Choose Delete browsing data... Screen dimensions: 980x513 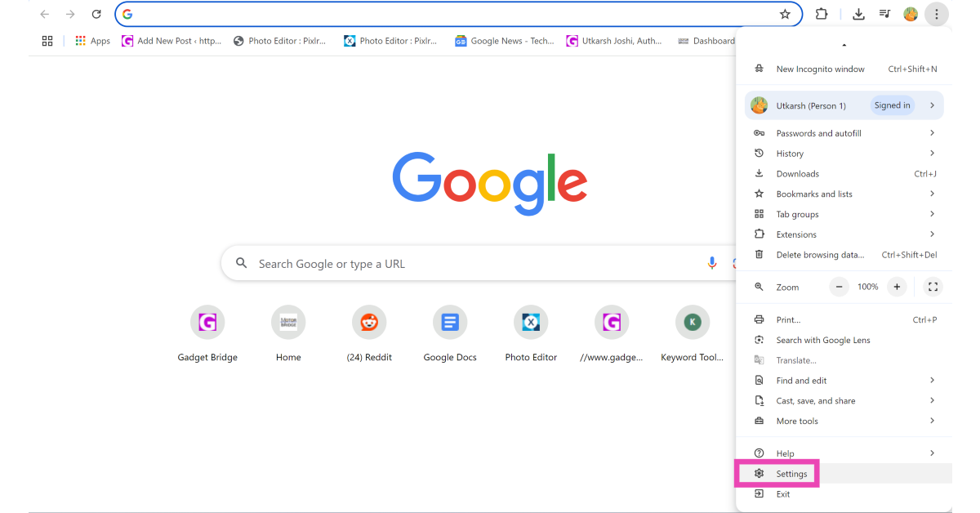(844, 255)
